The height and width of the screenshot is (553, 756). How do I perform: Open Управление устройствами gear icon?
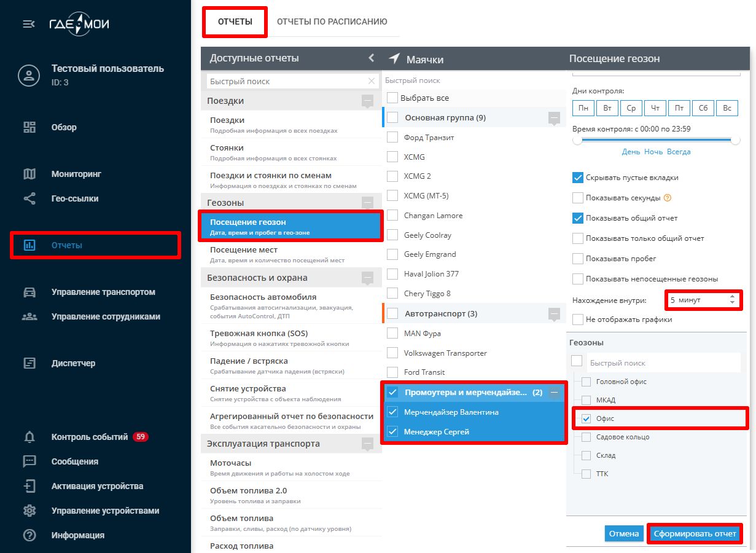29,511
